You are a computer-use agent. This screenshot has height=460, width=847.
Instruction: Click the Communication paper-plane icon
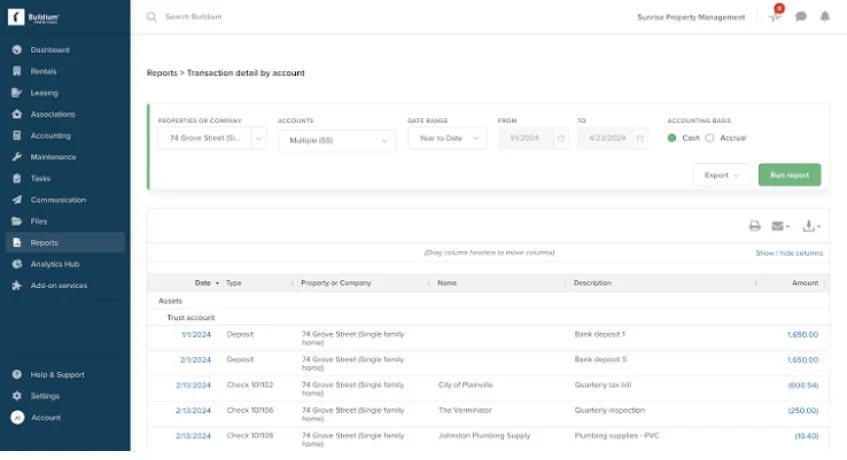click(x=17, y=200)
